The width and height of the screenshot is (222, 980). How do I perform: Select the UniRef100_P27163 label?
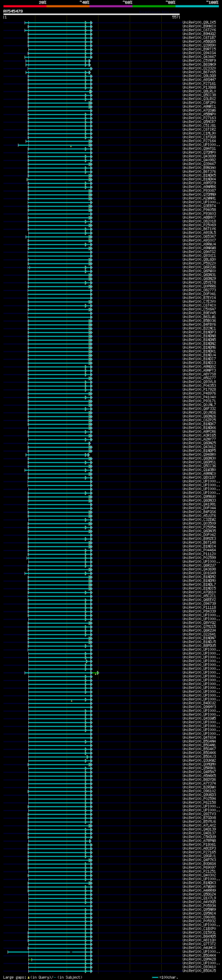(x=199, y=118)
